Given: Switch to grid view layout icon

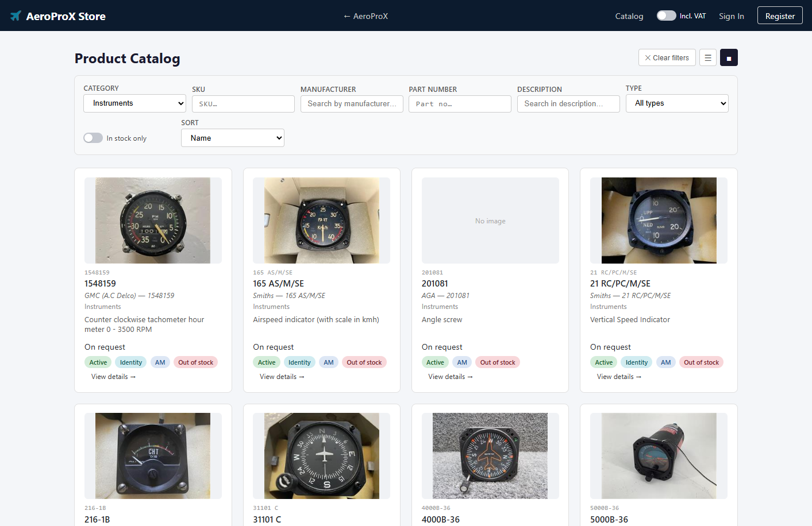Looking at the screenshot, I should (x=729, y=57).
